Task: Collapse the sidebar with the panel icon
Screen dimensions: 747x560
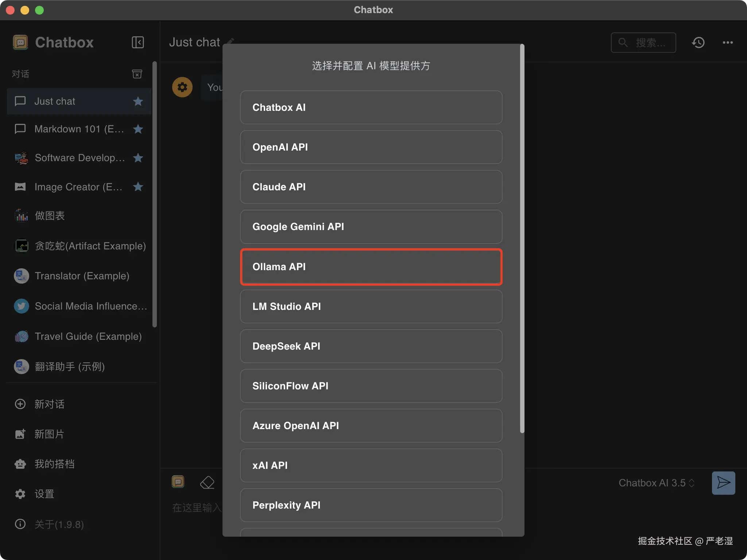Action: coord(138,42)
